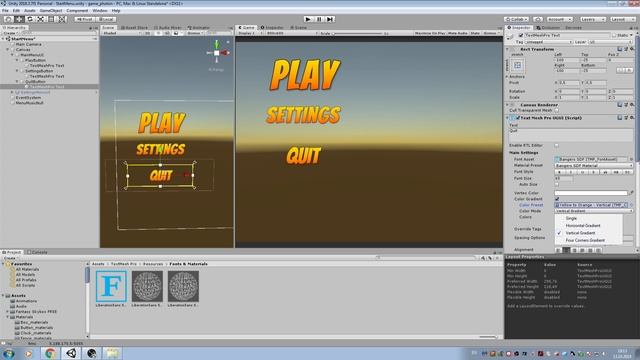Switch to the Animator tab
The image size is (640, 360).
tap(199, 28)
